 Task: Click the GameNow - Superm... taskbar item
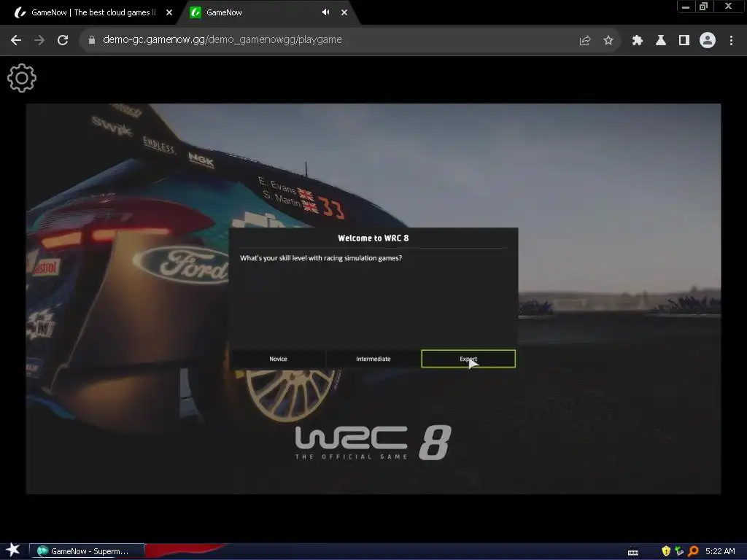87,551
